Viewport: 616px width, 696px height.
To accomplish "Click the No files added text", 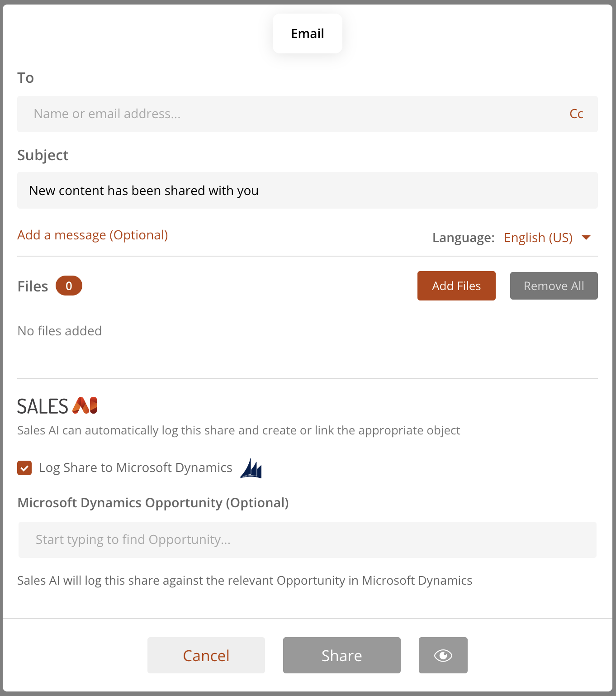I will pos(60,331).
